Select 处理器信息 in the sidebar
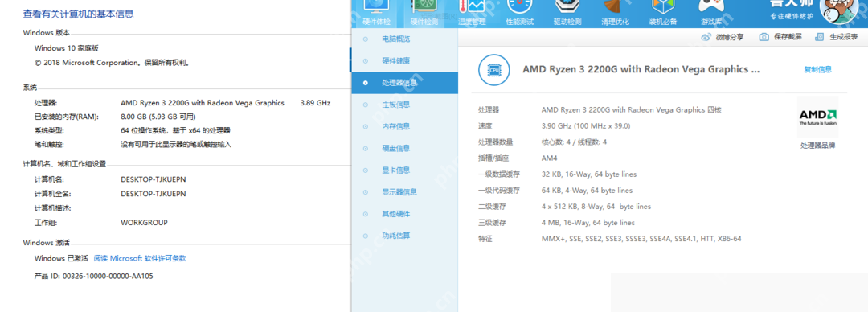Viewport: 868px width, 312px height. [404, 83]
